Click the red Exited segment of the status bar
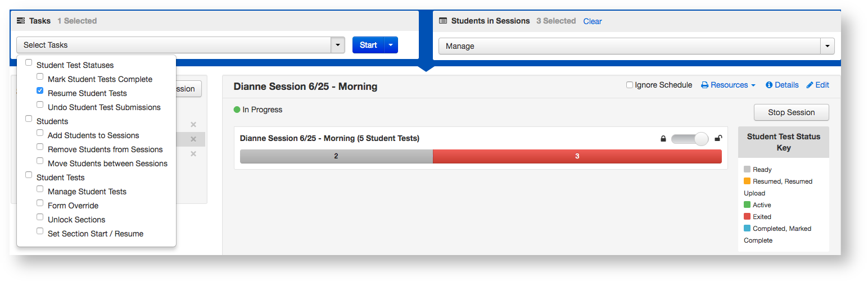 [577, 156]
